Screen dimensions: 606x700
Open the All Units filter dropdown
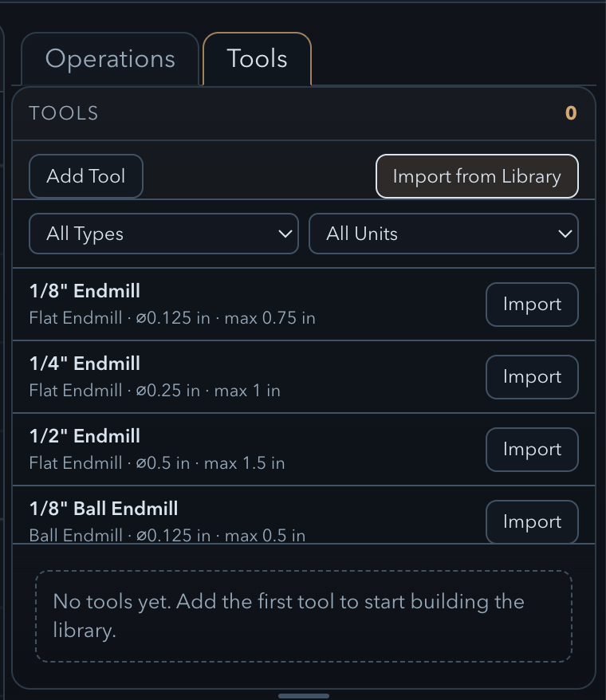tap(443, 233)
